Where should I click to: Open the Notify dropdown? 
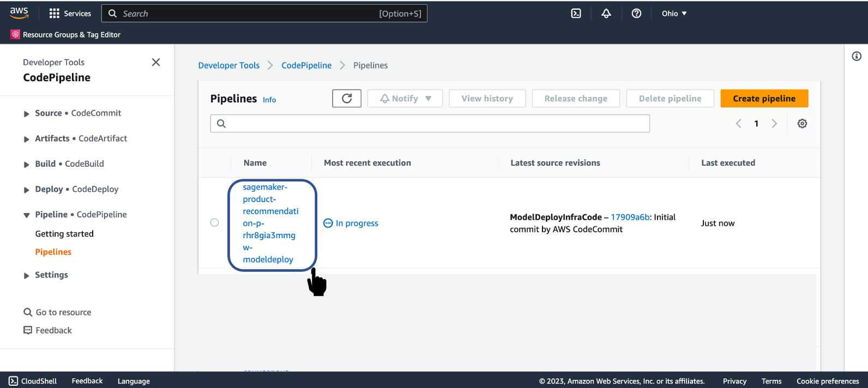(405, 99)
